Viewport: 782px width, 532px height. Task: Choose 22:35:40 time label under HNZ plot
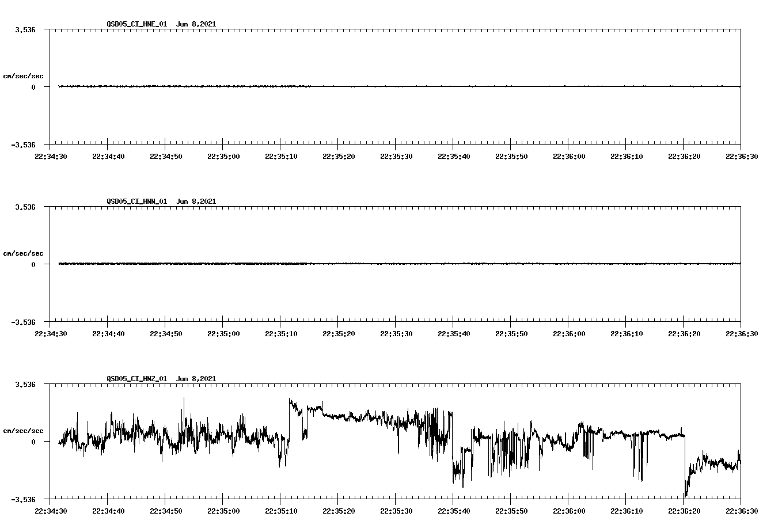click(454, 511)
